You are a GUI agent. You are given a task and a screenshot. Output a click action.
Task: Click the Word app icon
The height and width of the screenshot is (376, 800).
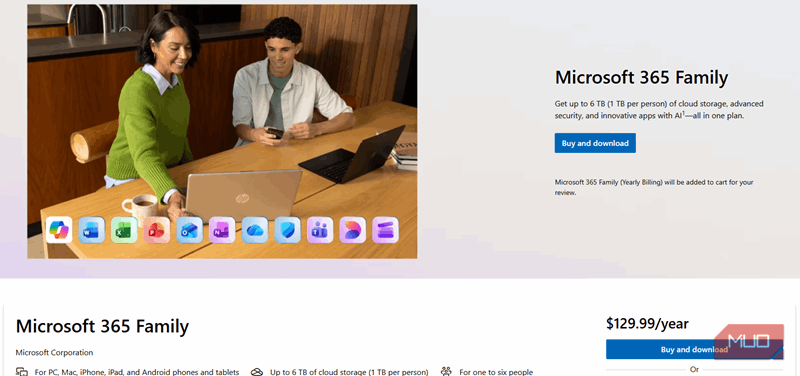pyautogui.click(x=92, y=230)
